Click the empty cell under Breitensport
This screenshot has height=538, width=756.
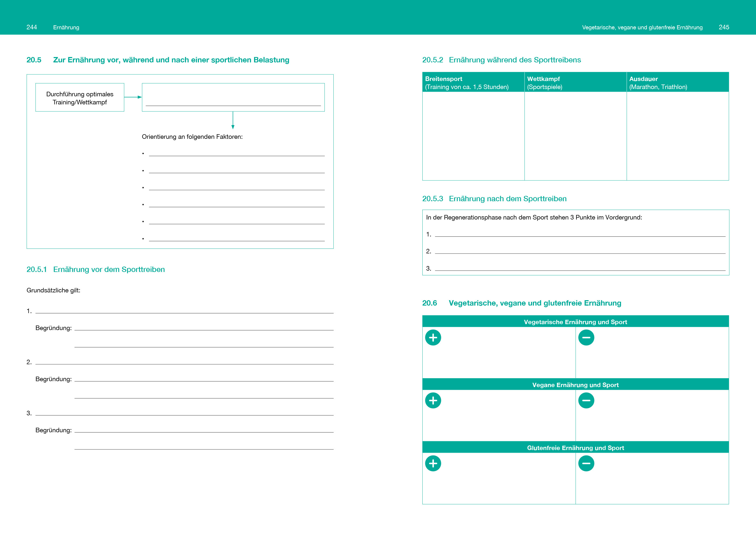[473, 136]
